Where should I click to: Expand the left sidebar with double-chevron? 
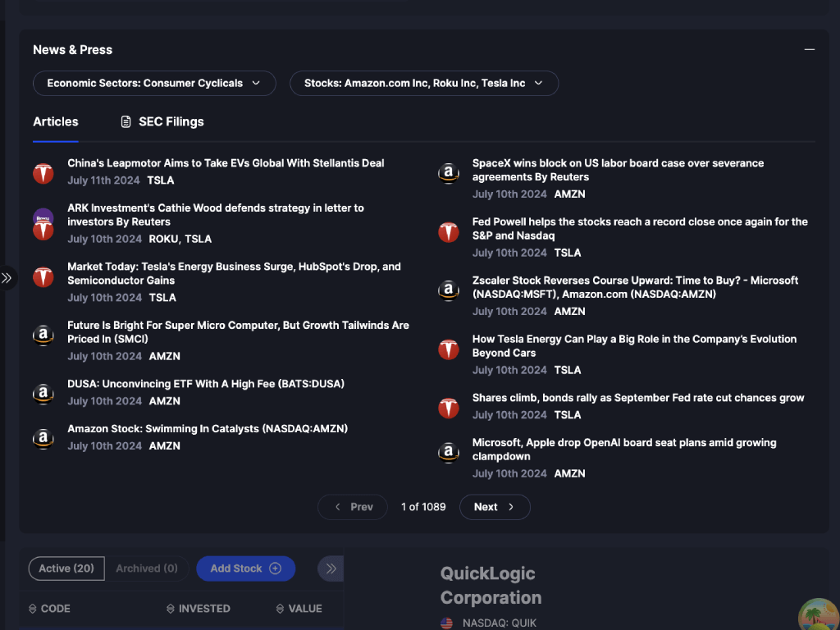click(x=7, y=277)
